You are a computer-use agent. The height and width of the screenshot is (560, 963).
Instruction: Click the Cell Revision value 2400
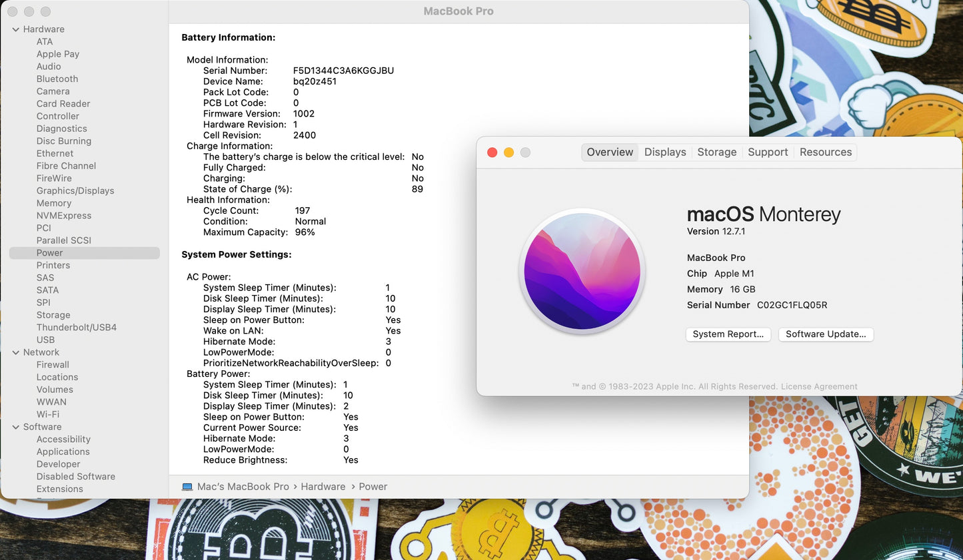305,135
